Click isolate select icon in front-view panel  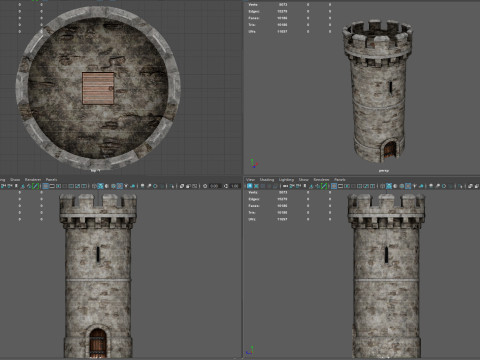171,186
